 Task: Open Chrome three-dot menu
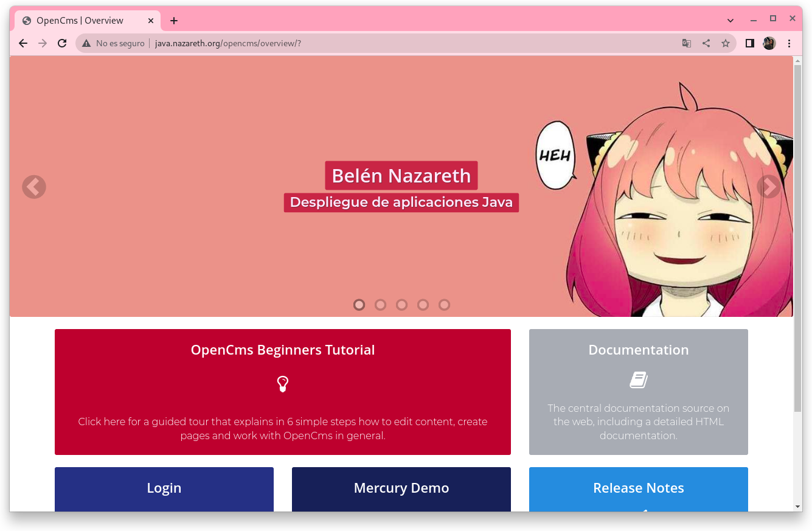tap(789, 43)
